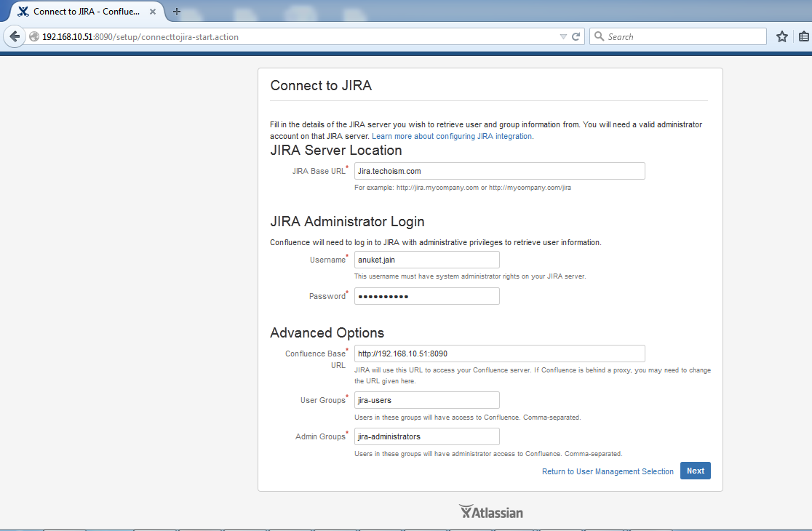
Task: Click the globe site identity icon
Action: [34, 37]
